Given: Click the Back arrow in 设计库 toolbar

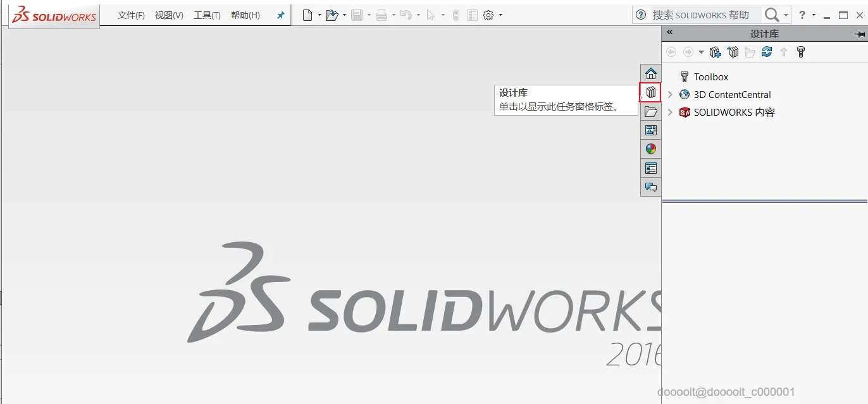Looking at the screenshot, I should coord(672,52).
